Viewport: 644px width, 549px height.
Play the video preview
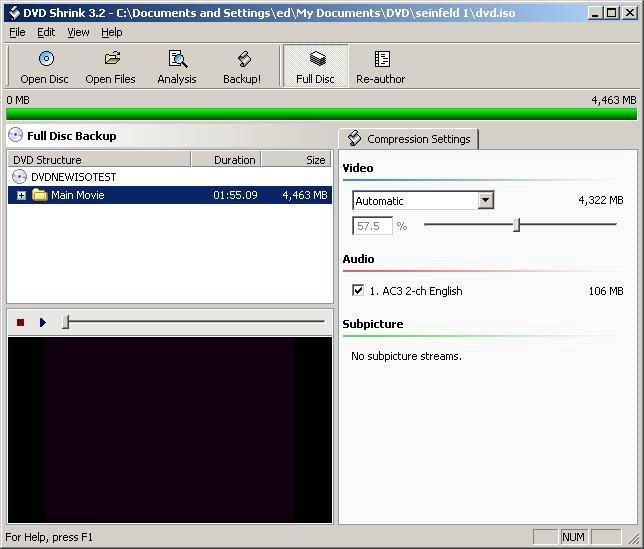(x=43, y=323)
